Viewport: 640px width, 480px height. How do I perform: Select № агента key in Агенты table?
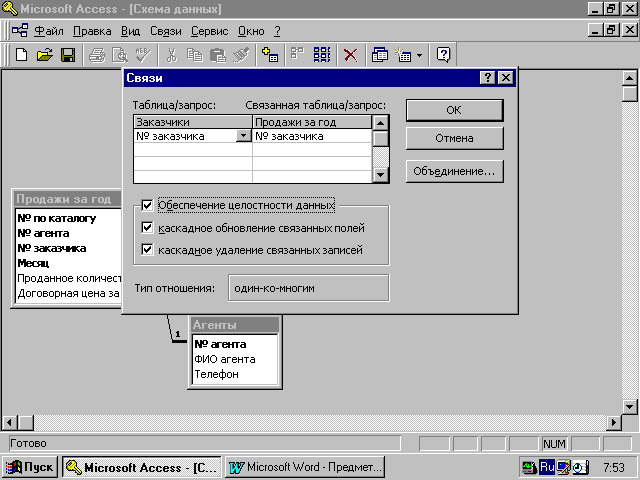click(220, 344)
